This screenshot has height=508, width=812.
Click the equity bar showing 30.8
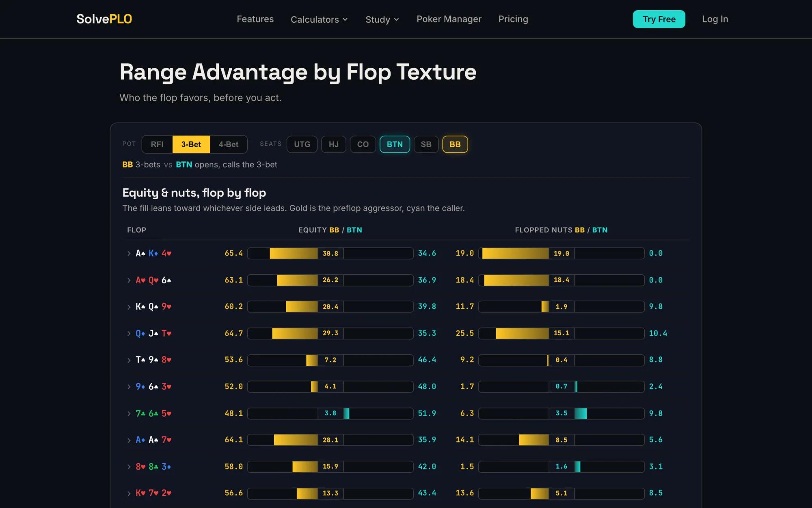(330, 253)
